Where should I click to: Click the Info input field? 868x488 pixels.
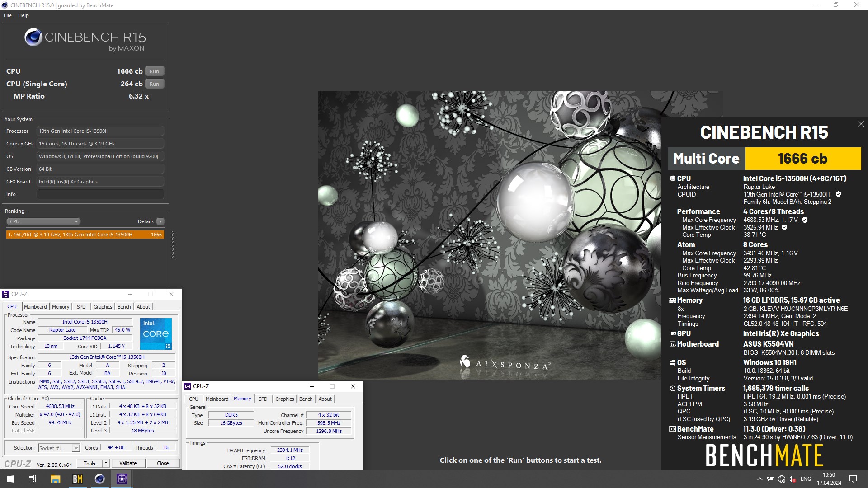(100, 194)
